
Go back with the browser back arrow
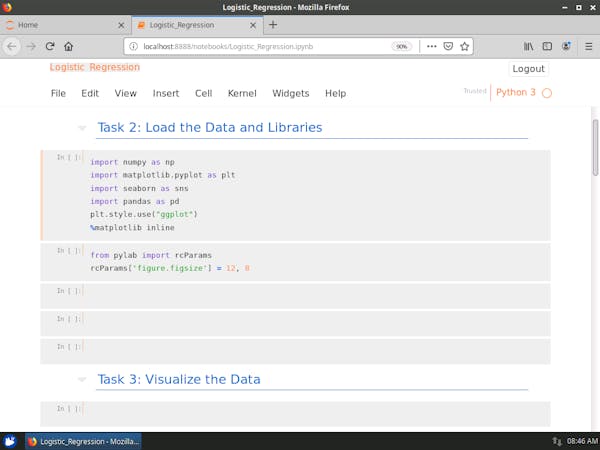click(12, 46)
